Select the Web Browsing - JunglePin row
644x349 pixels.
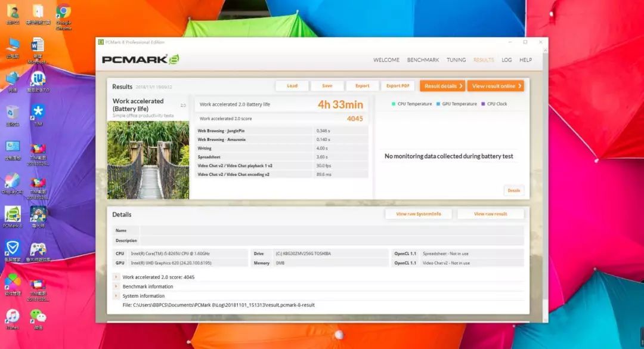281,131
